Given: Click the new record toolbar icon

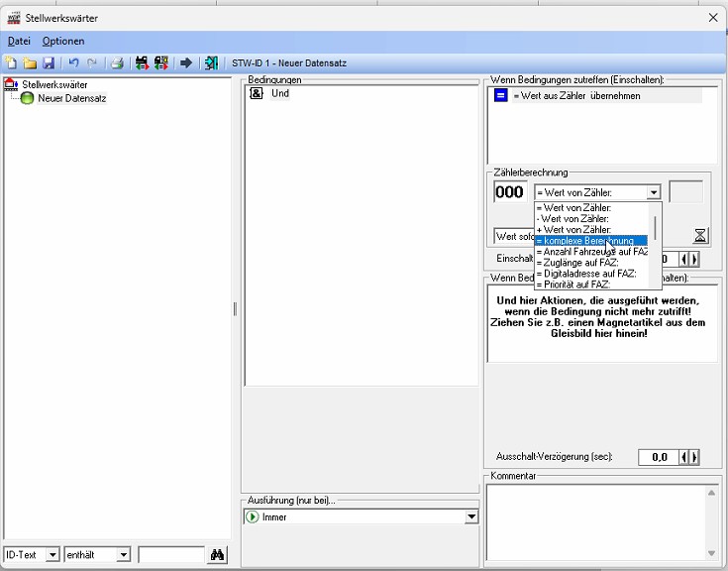Looking at the screenshot, I should click(x=11, y=63).
